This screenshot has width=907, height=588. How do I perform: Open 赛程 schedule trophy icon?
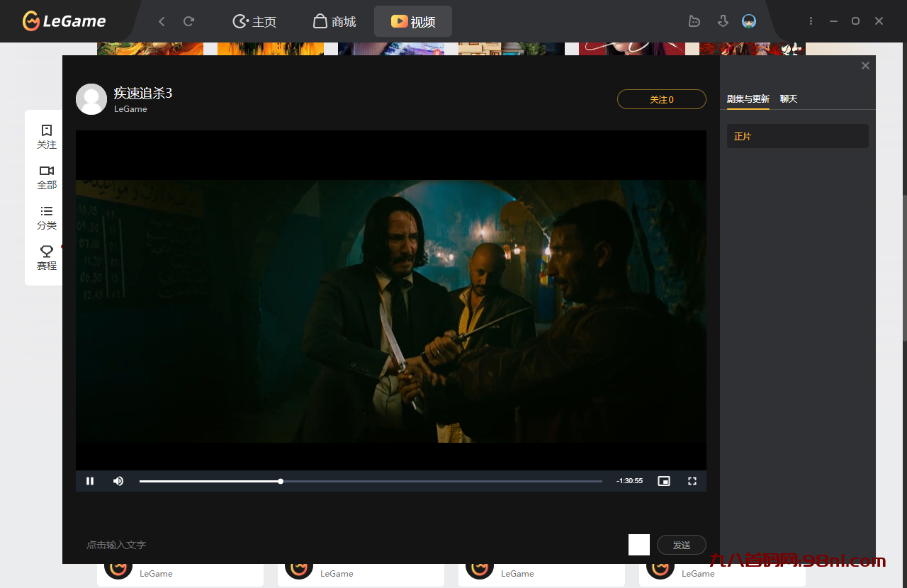47,258
